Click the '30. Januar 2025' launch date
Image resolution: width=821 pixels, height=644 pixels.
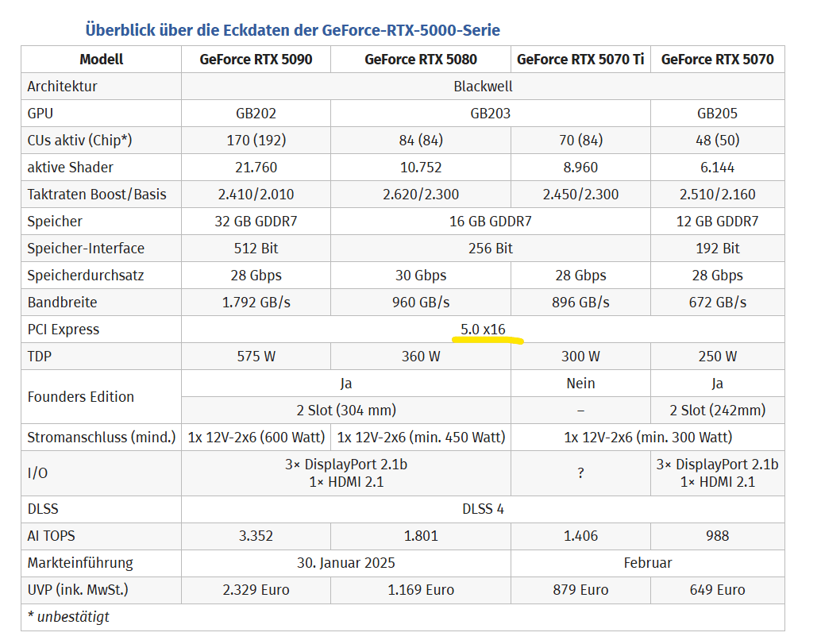coord(346,563)
